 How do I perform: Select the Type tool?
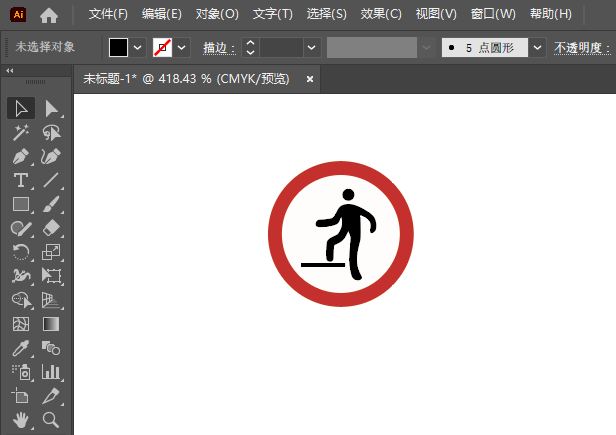[x=21, y=180]
